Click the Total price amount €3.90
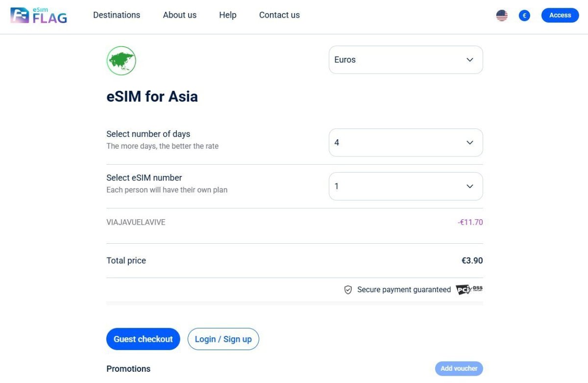 (472, 260)
